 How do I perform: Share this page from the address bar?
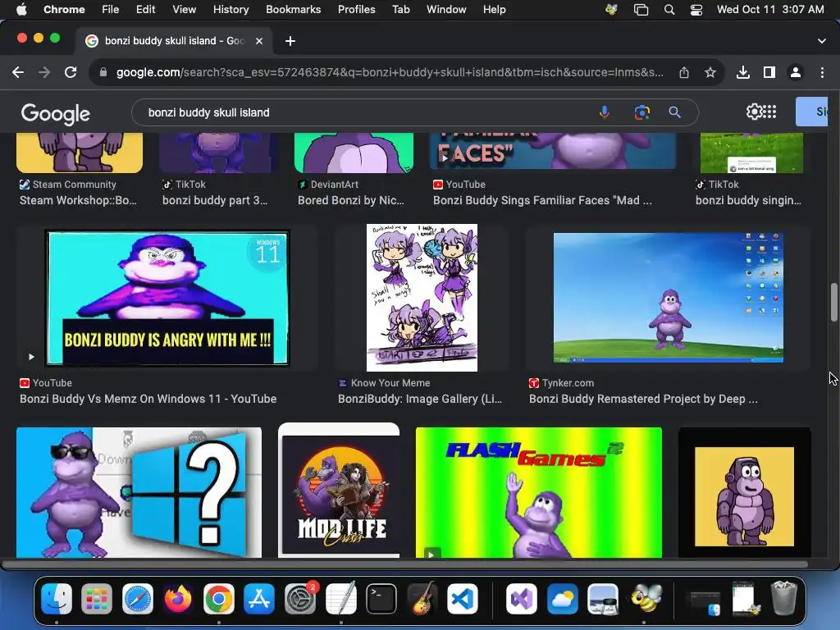[x=684, y=72]
